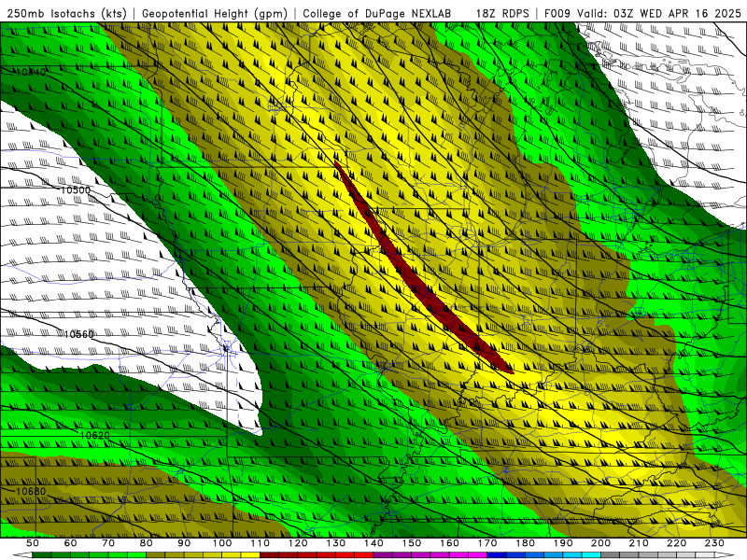747x560 pixels.
Task: Click the legend value 140
Action: [373, 543]
